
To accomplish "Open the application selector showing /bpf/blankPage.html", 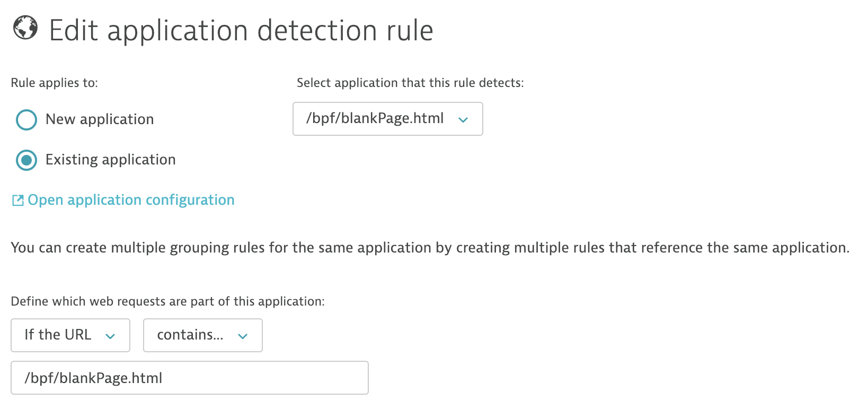I will [x=387, y=119].
